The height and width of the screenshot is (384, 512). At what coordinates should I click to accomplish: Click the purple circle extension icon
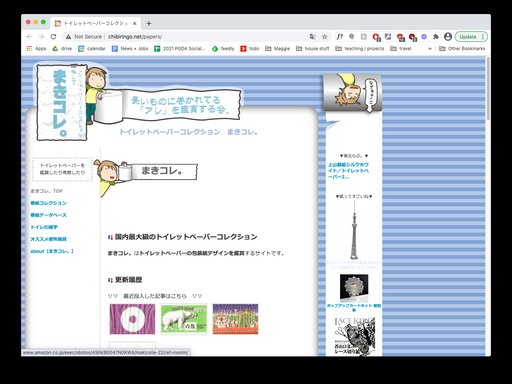coord(424,37)
